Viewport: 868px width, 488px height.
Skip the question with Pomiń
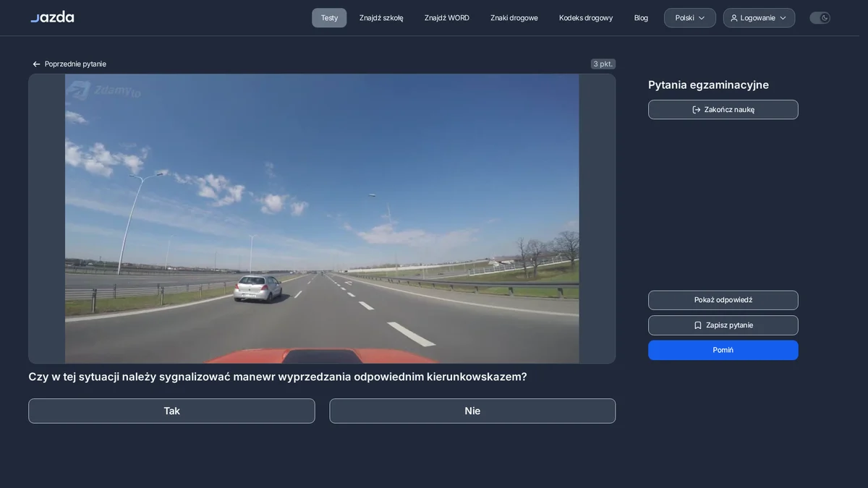coord(723,350)
